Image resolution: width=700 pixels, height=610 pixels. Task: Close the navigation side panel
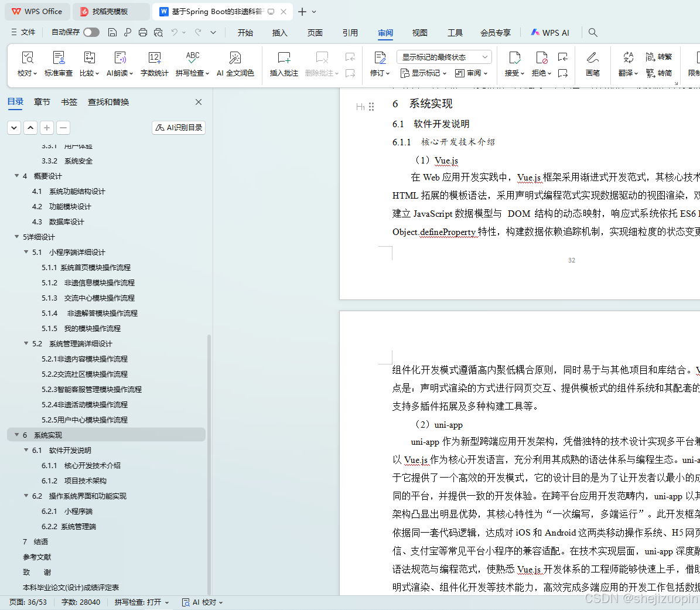[x=199, y=102]
